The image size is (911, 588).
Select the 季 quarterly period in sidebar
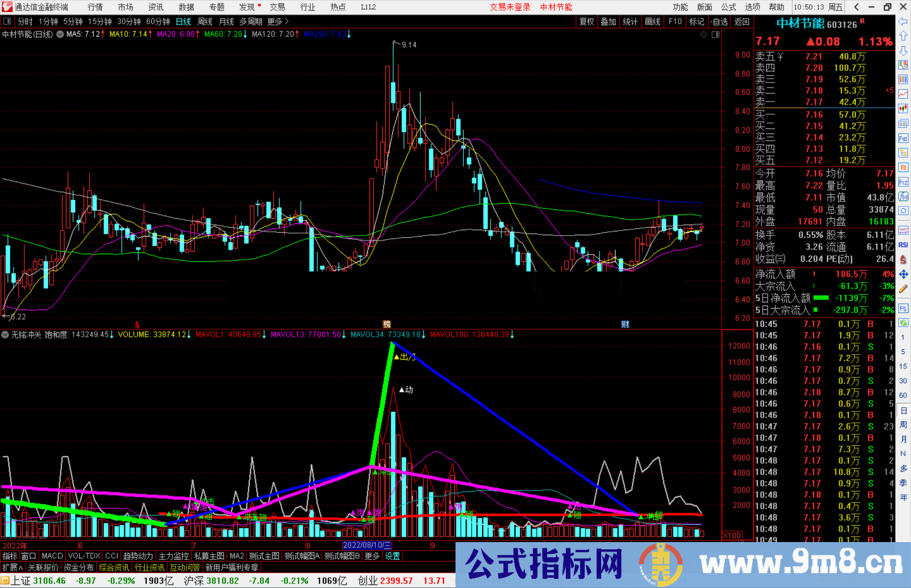[x=903, y=483]
